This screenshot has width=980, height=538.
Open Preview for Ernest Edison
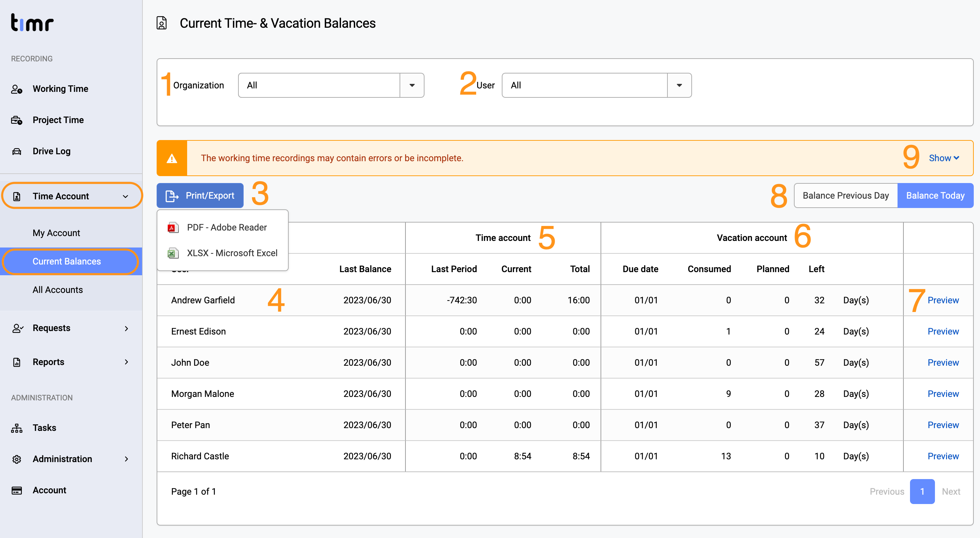[943, 332]
